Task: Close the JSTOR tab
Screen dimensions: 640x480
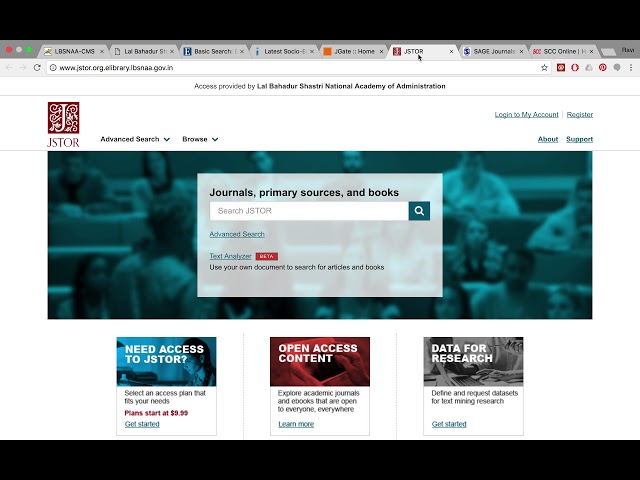Action: pos(451,51)
